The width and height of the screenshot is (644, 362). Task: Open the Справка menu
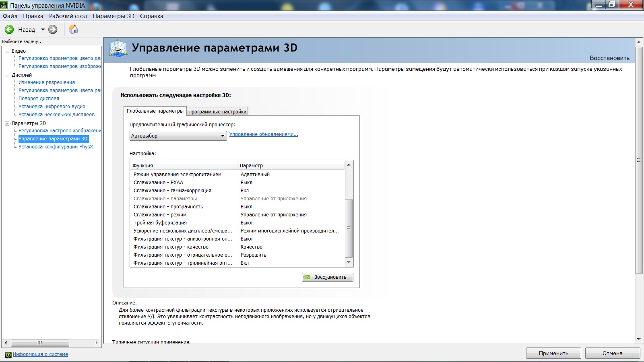point(152,16)
